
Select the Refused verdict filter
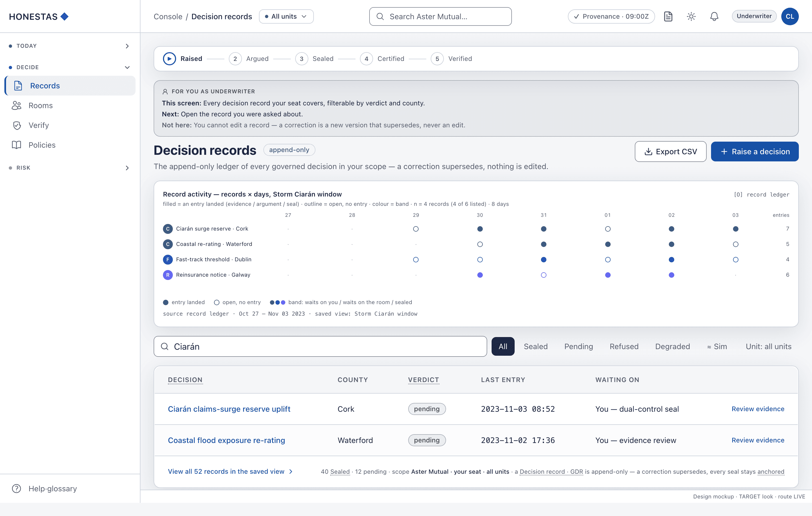[624, 347]
